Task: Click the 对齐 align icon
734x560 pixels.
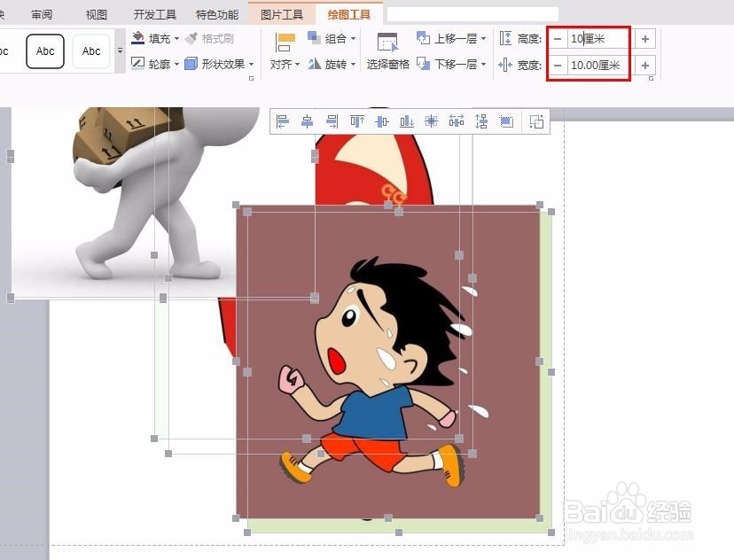Action: coord(285,43)
